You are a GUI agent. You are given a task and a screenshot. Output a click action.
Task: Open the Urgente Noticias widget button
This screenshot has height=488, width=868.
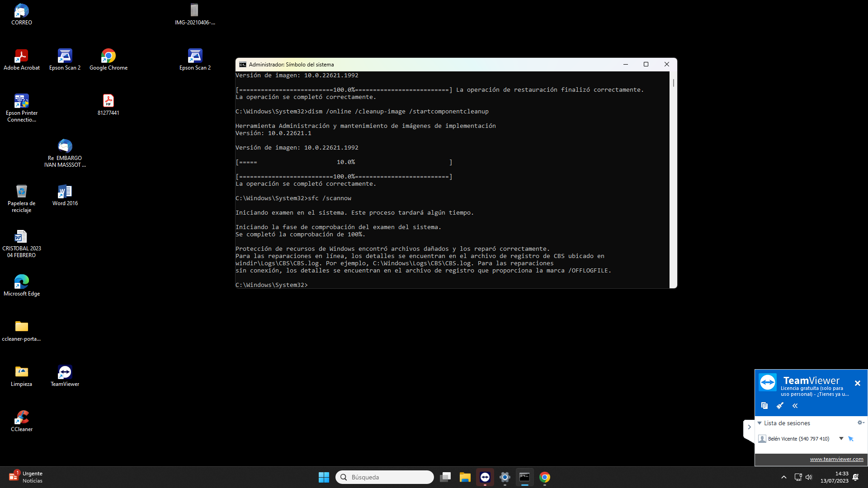26,477
